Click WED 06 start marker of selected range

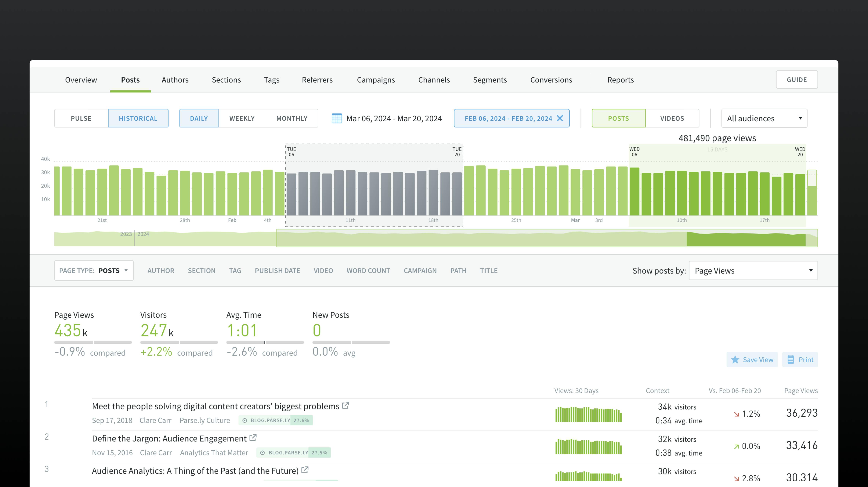(634, 152)
